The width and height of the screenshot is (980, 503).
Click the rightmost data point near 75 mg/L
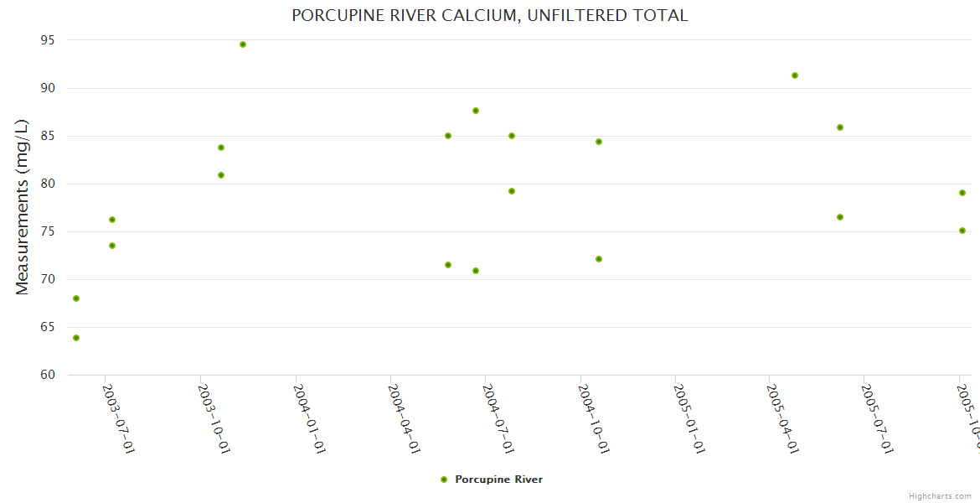point(962,231)
